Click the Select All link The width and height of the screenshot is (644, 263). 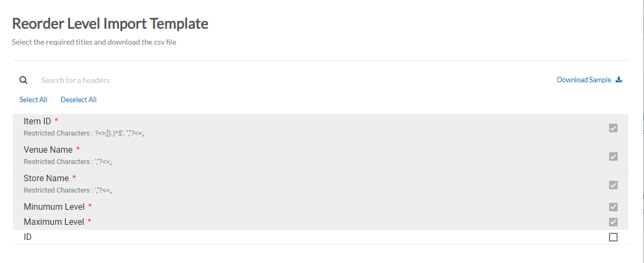pos(33,99)
